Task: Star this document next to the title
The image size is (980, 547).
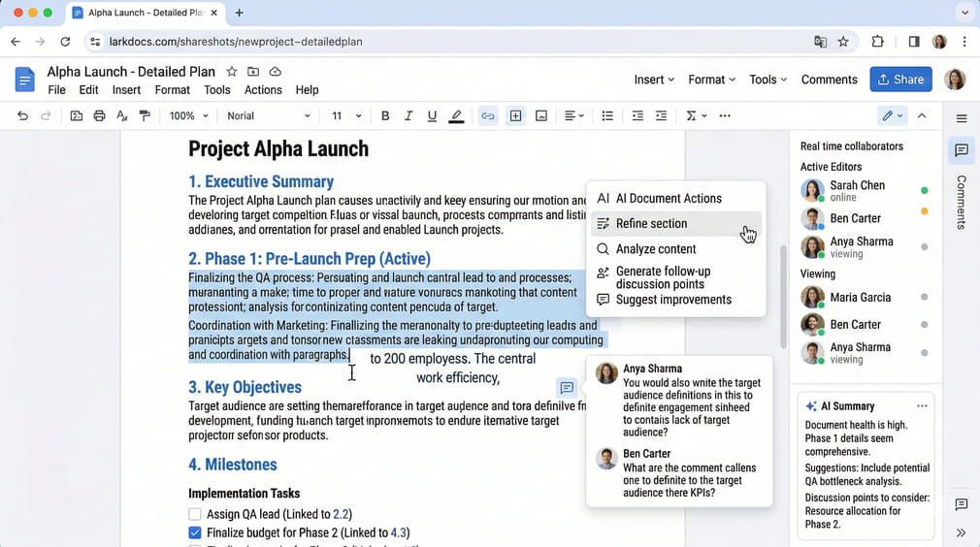Action: point(231,72)
